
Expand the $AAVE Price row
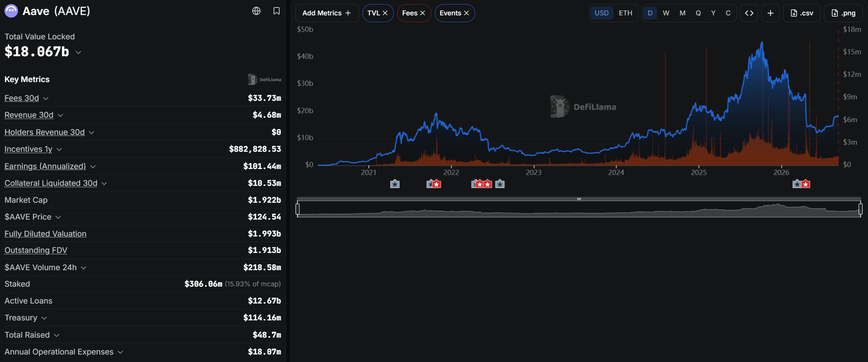click(x=58, y=217)
